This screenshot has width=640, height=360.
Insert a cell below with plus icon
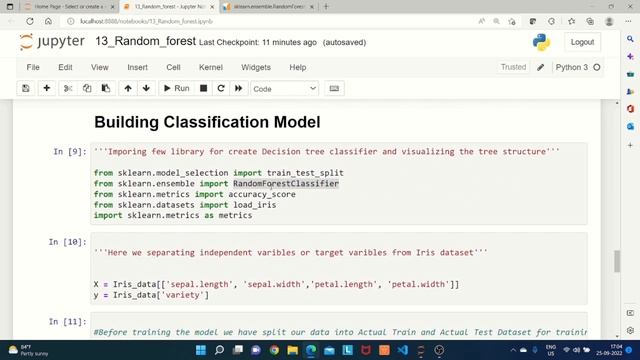click(x=47, y=89)
